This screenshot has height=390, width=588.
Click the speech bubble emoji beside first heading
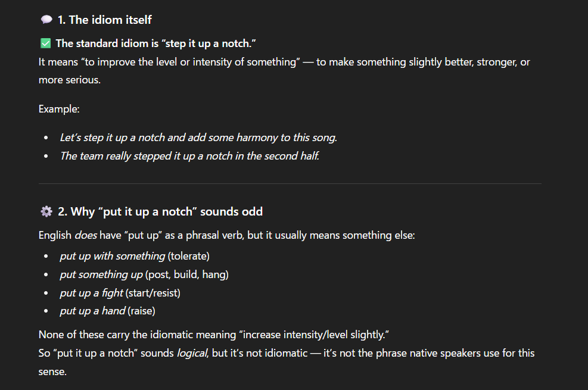coord(46,20)
